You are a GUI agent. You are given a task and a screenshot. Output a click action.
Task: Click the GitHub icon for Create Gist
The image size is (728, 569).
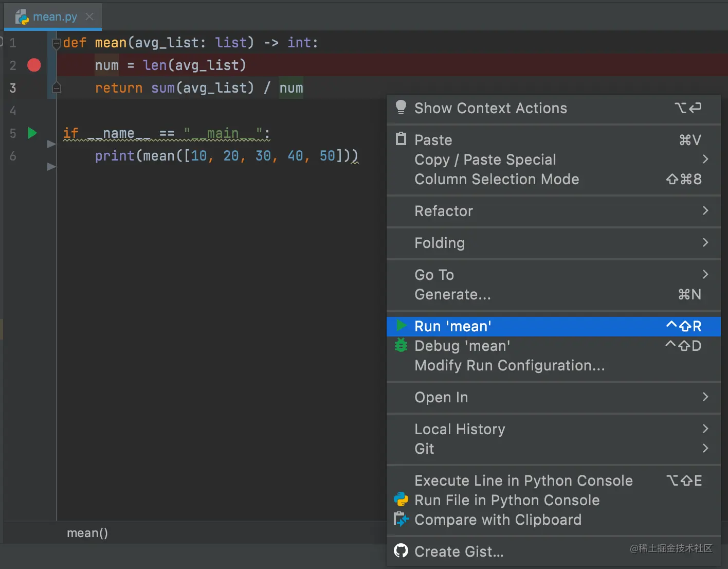pyautogui.click(x=401, y=551)
